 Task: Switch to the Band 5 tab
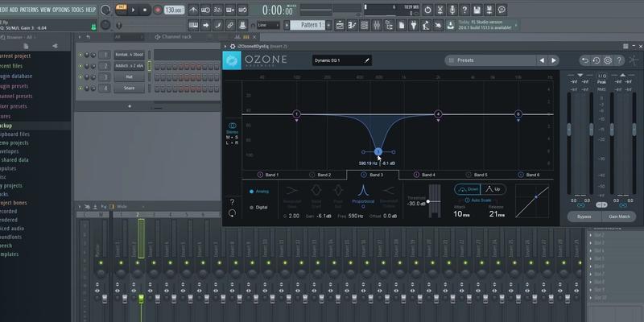click(477, 175)
